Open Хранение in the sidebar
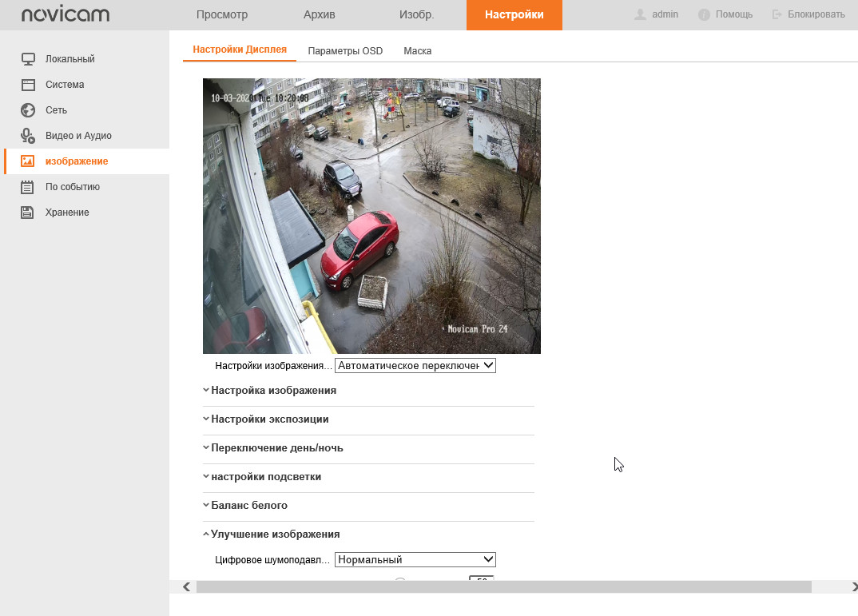The image size is (858, 616). click(x=67, y=213)
